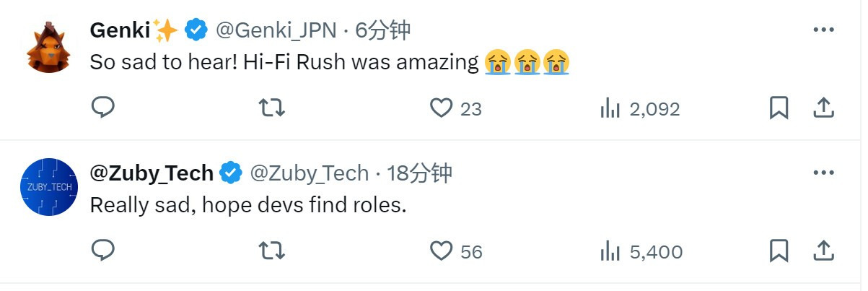The width and height of the screenshot is (868, 291).
Task: Like Zuby_Tech's tweet with 56 likes
Action: (441, 251)
